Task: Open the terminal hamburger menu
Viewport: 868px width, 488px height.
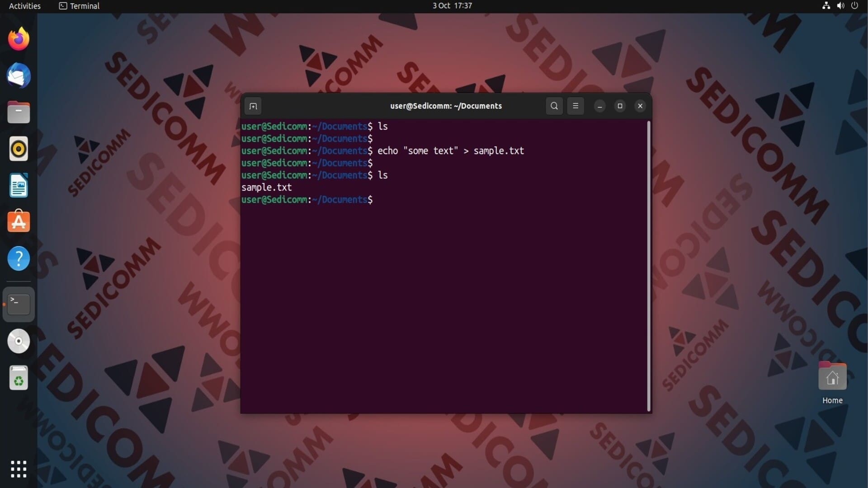Action: pyautogui.click(x=576, y=106)
